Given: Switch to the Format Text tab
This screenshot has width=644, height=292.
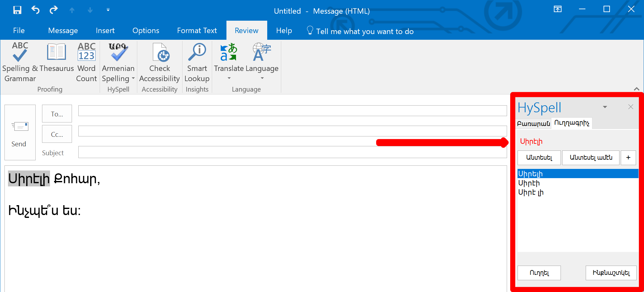Looking at the screenshot, I should click(197, 31).
